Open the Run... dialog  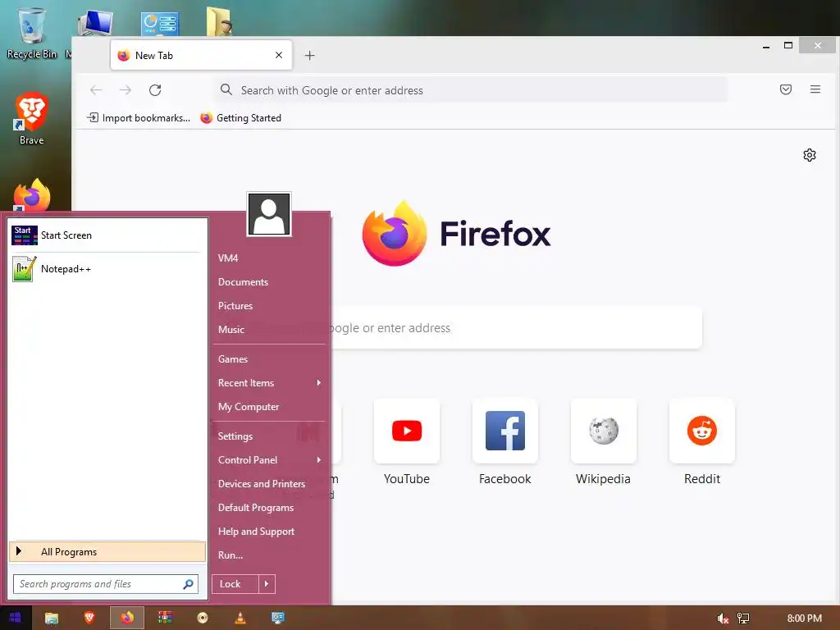[231, 555]
